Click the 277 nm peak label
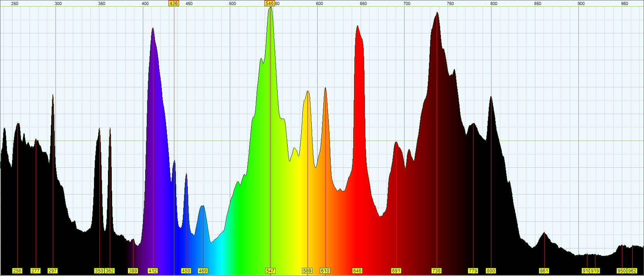This screenshot has width=644, height=276. (35, 271)
